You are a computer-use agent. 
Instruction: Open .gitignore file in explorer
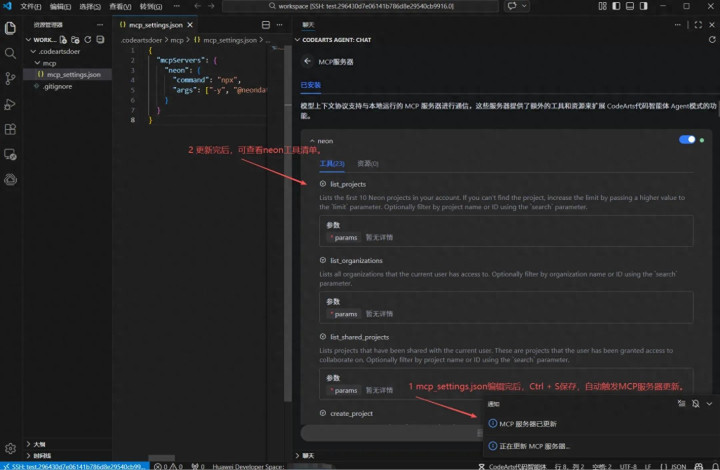pyautogui.click(x=58, y=86)
